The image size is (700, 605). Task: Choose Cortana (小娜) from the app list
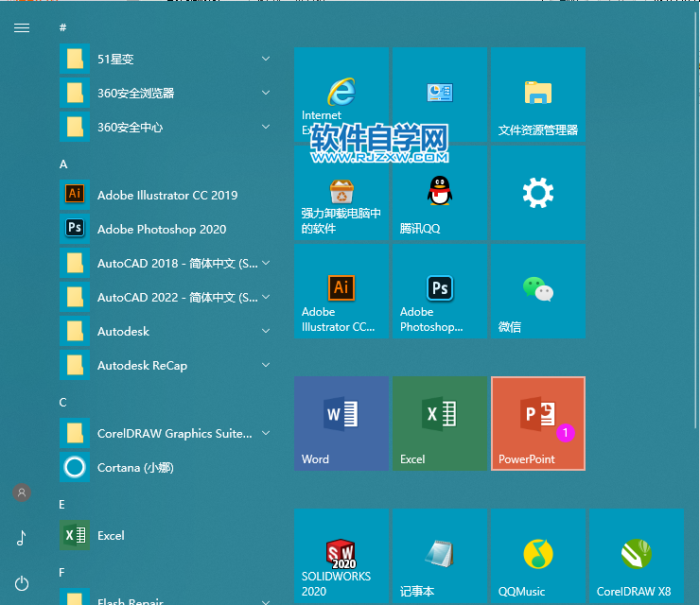point(134,467)
